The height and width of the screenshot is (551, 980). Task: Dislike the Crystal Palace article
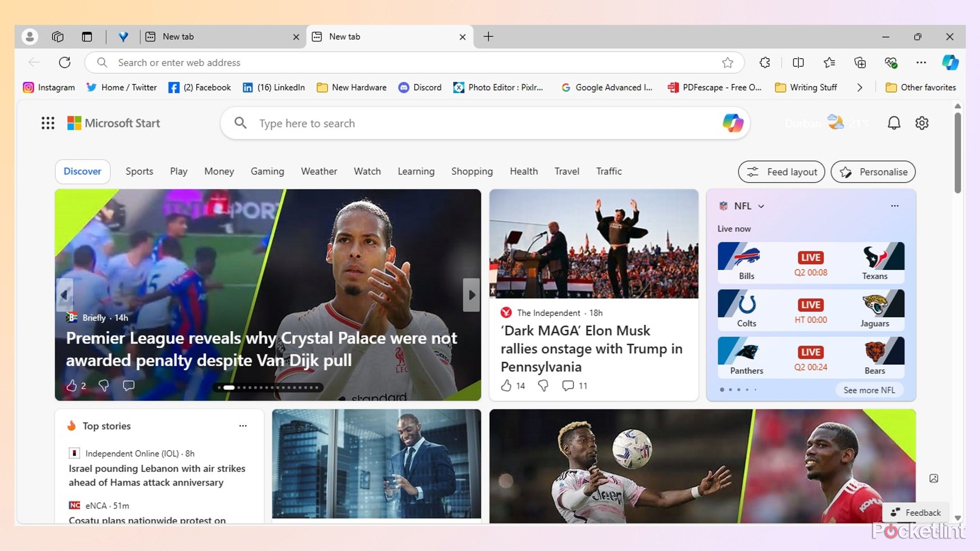coord(103,385)
